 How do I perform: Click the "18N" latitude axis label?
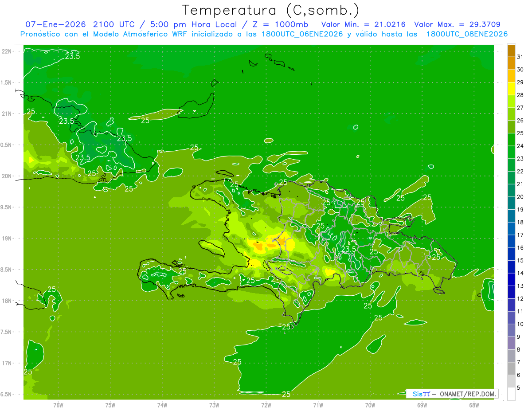click(8, 301)
